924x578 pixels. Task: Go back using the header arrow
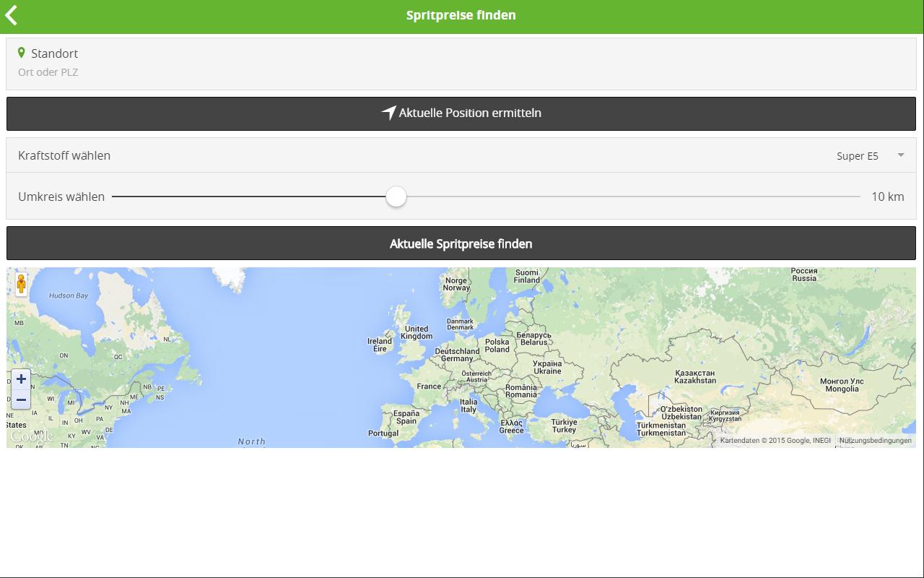pos(12,15)
